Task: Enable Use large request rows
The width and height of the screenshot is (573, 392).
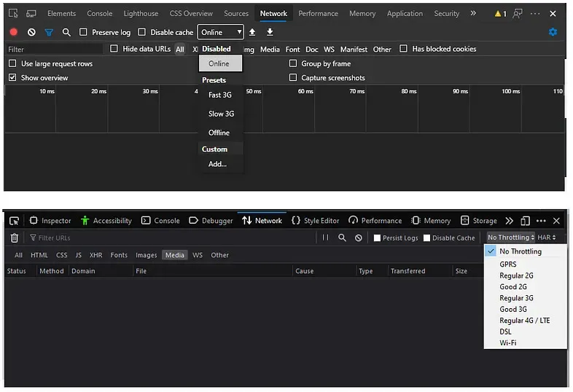Action: pos(13,63)
